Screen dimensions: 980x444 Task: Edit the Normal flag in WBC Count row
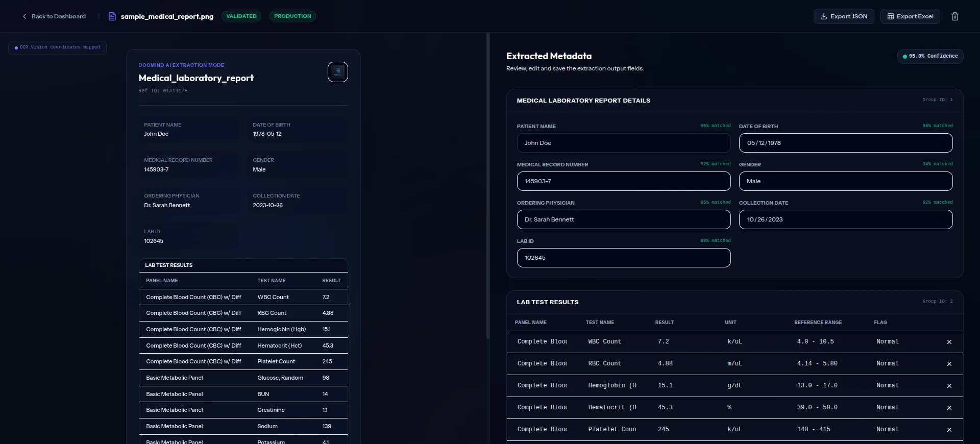[x=899, y=341]
